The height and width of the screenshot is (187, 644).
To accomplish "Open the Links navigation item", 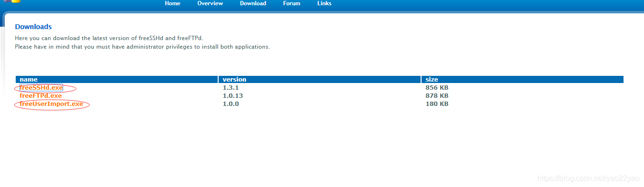I will coord(324,3).
